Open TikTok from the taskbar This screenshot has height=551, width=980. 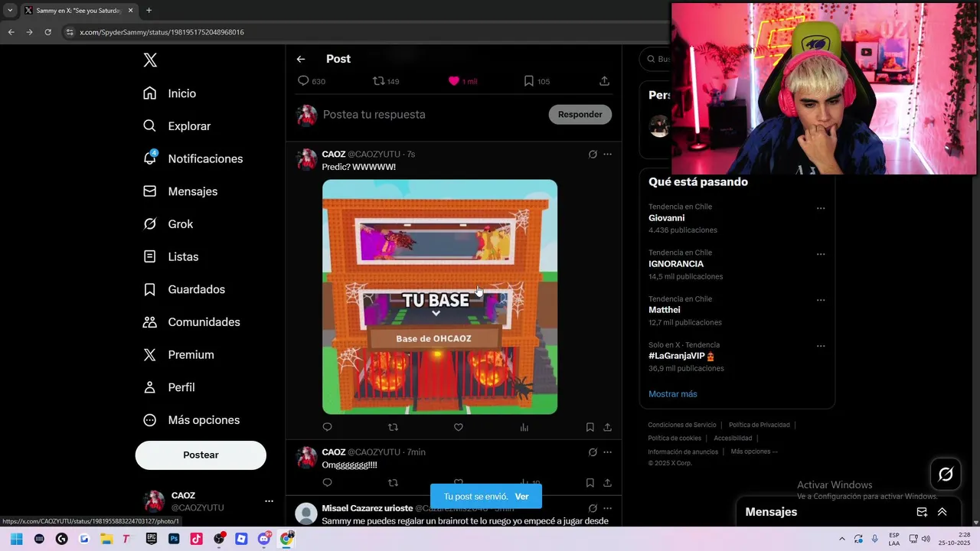[x=197, y=539]
